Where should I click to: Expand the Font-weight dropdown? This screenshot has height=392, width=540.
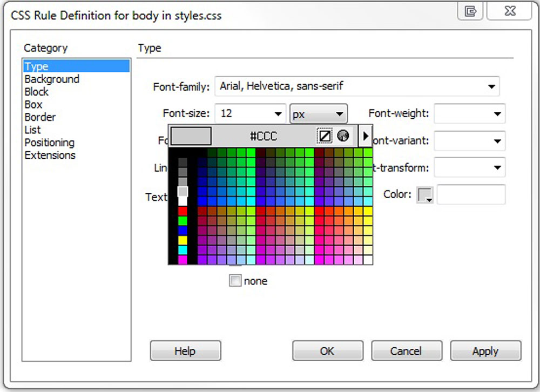[x=497, y=114]
